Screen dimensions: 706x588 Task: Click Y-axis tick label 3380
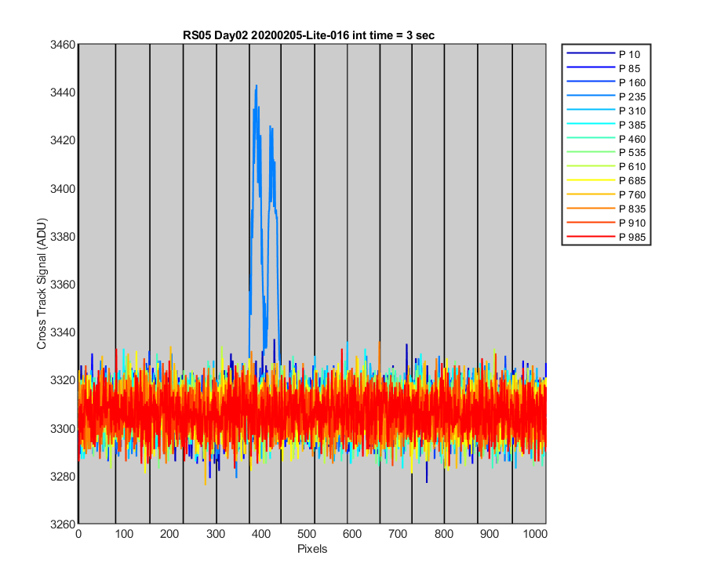(63, 236)
